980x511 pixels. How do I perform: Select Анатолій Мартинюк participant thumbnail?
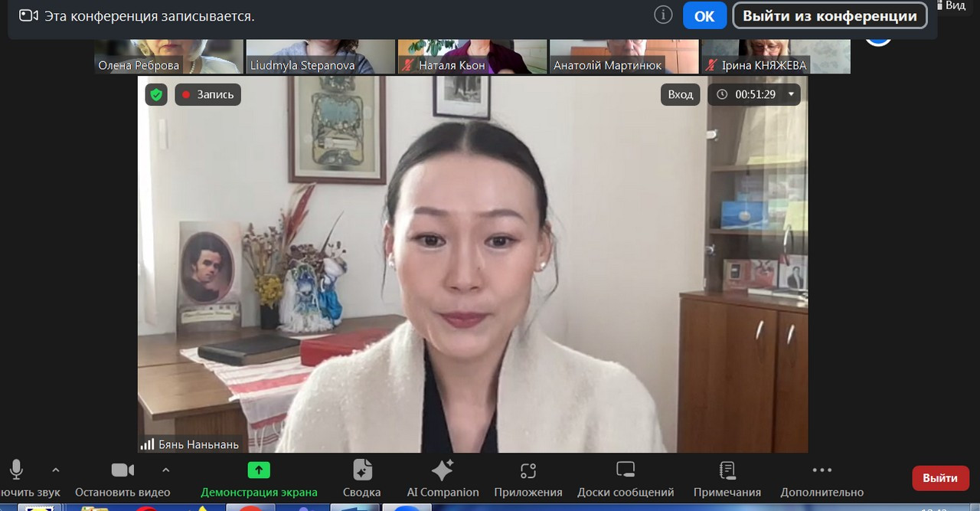pos(623,57)
